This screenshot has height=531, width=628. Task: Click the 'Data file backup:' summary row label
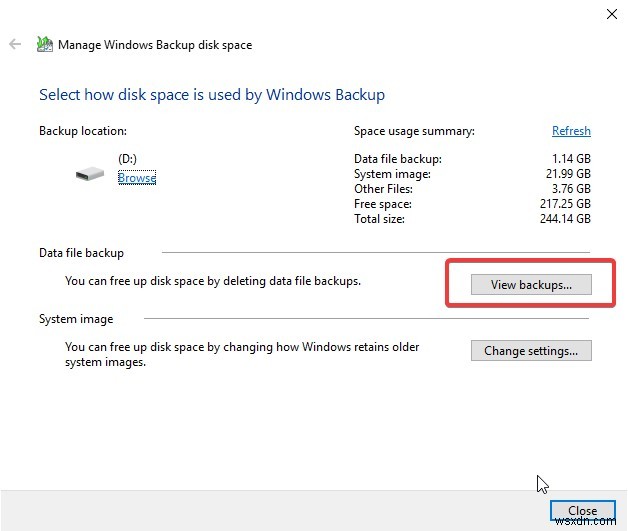click(x=398, y=159)
